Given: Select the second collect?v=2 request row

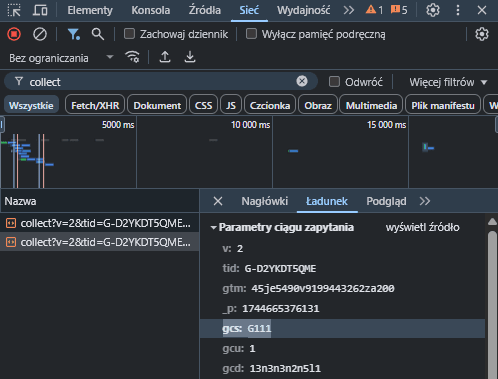Looking at the screenshot, I should pos(100,242).
